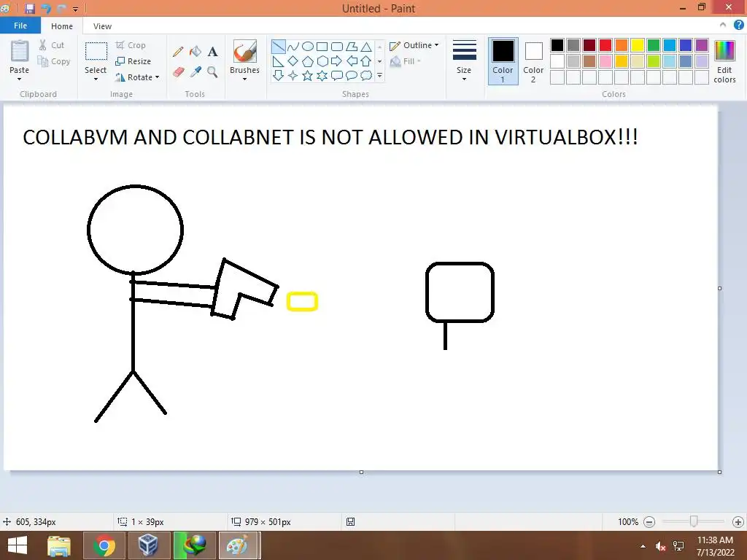Viewport: 747px width, 560px height.
Task: Click the Paste clipboard icon
Action: (20, 51)
